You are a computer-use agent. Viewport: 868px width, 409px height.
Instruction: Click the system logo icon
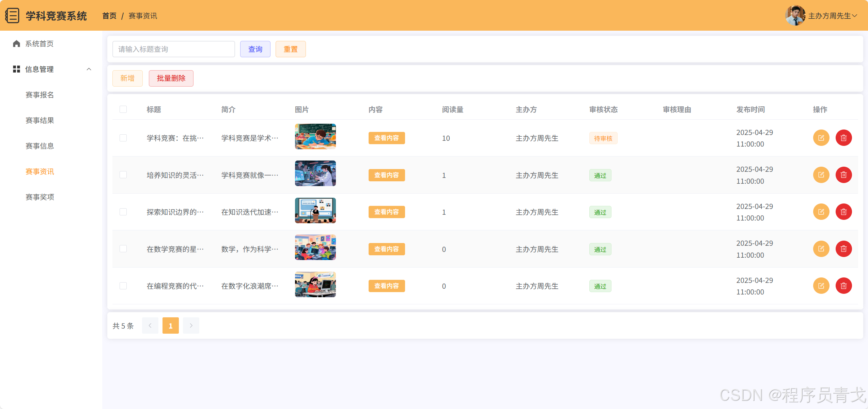coord(13,16)
